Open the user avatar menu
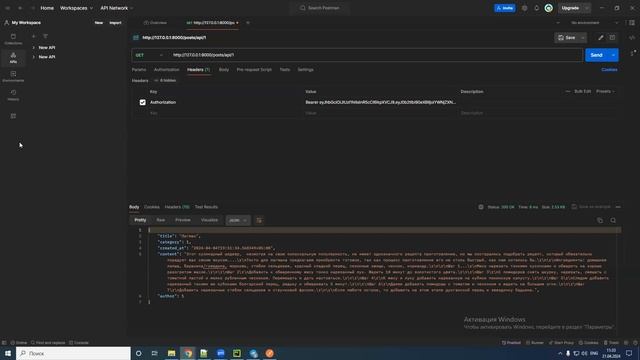Viewport: 640px width, 360px height. (x=549, y=8)
